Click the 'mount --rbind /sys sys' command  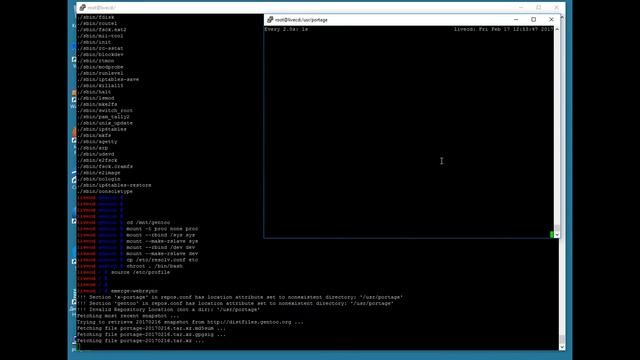click(160, 235)
